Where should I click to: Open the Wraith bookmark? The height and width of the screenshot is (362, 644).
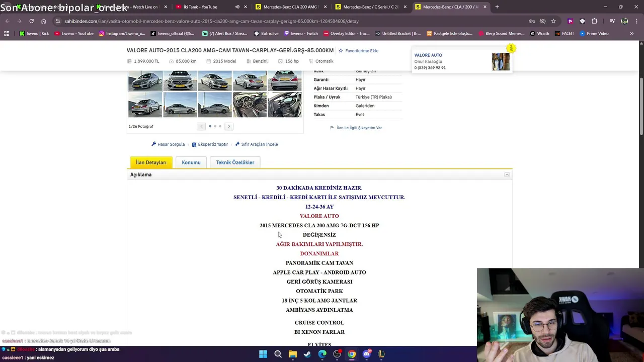tap(539, 34)
